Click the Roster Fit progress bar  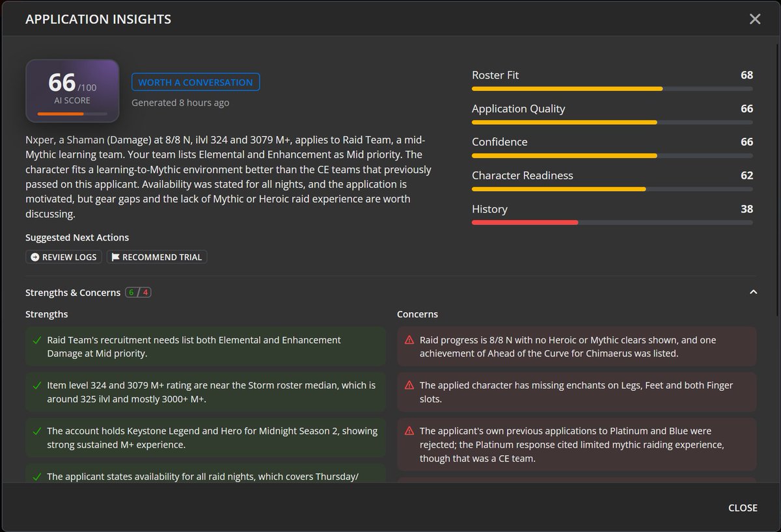(612, 88)
